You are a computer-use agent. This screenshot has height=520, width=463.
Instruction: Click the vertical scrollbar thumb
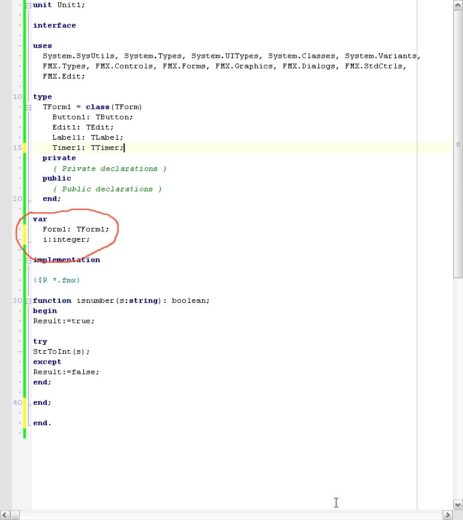[x=458, y=144]
